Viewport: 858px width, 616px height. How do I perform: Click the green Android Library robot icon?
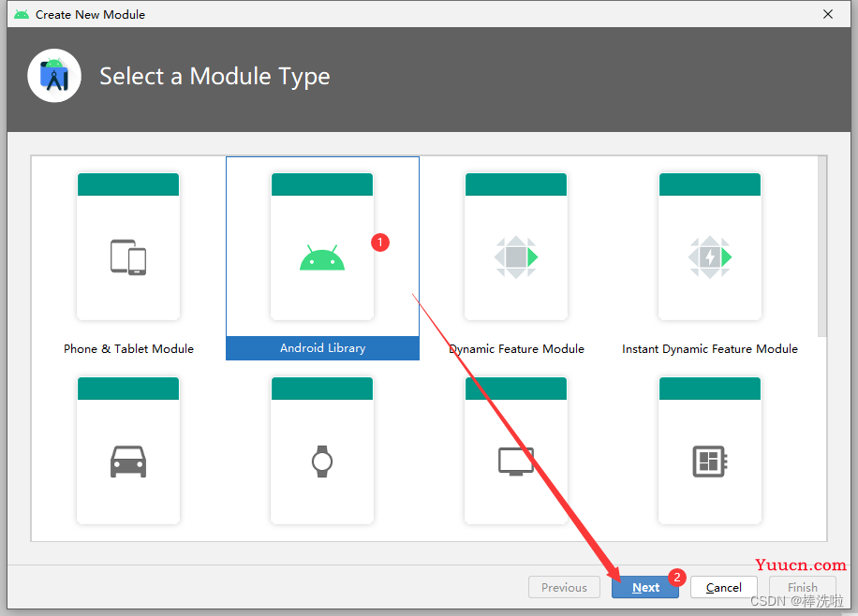pos(322,257)
